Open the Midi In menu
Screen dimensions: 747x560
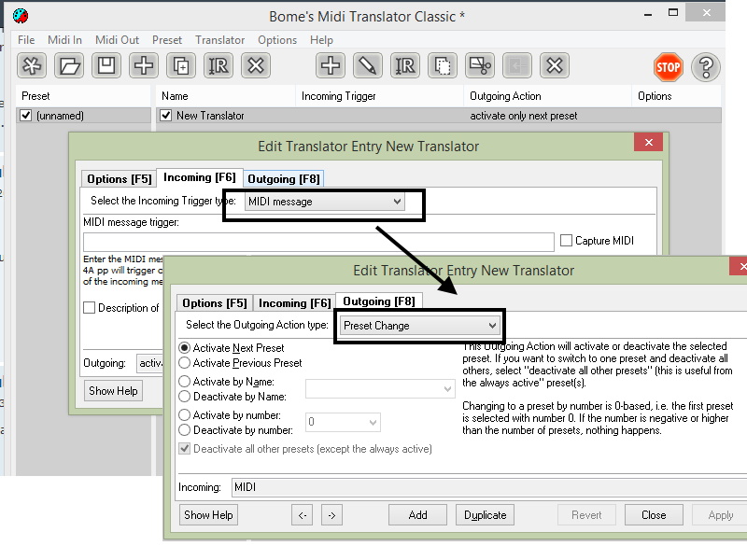[x=64, y=40]
